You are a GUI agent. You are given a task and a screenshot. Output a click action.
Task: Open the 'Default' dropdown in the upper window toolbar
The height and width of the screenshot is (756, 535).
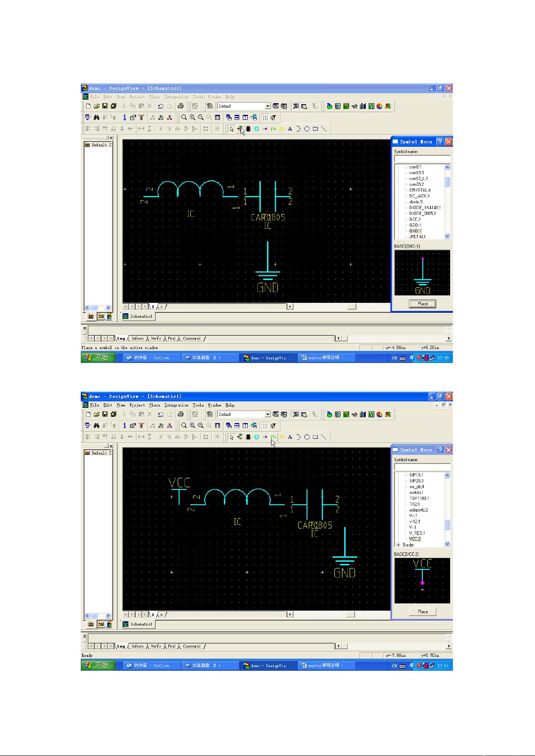[267, 106]
